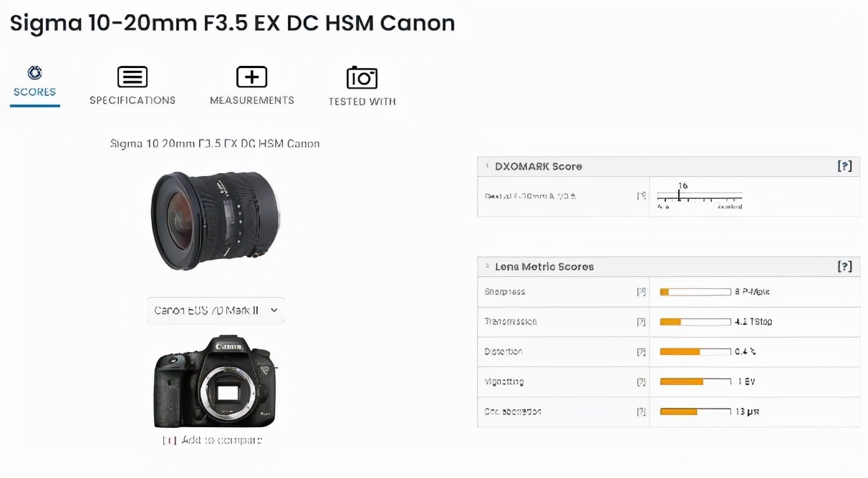Click the DXOMARK score scale marker at 16
Screen dimensions: 868x478
pyautogui.click(x=679, y=194)
